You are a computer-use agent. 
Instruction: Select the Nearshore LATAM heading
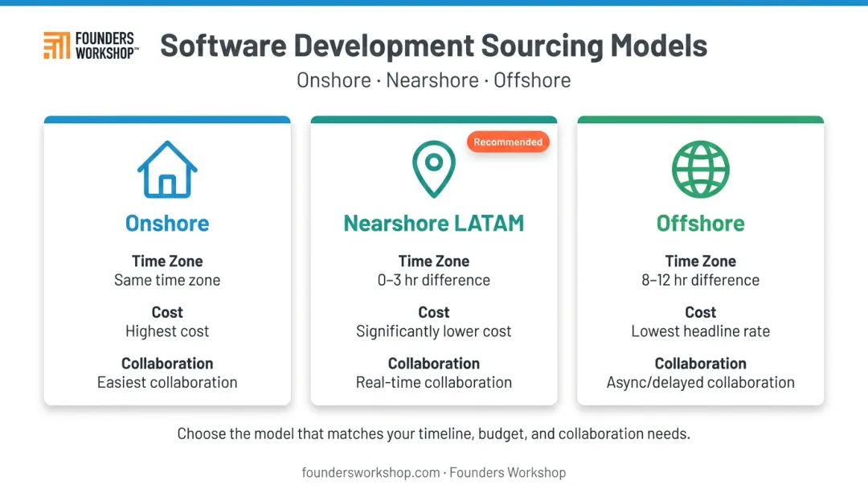click(x=434, y=224)
